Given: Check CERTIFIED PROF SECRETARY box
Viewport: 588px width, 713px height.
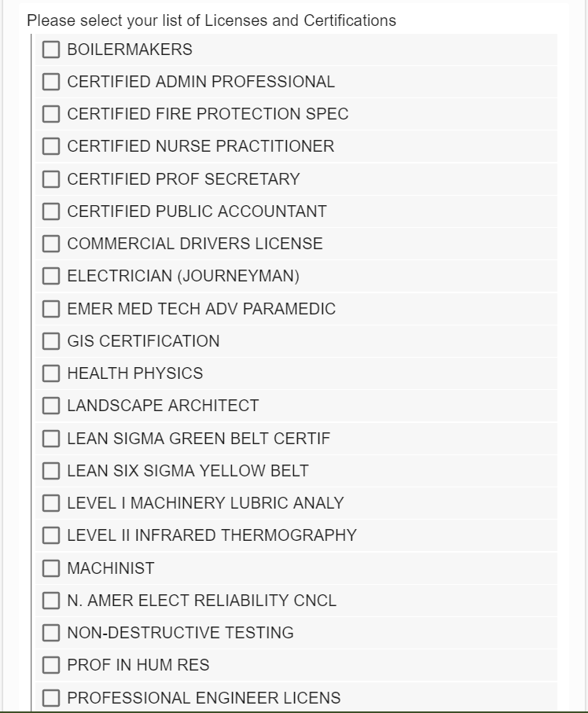Looking at the screenshot, I should 51,180.
